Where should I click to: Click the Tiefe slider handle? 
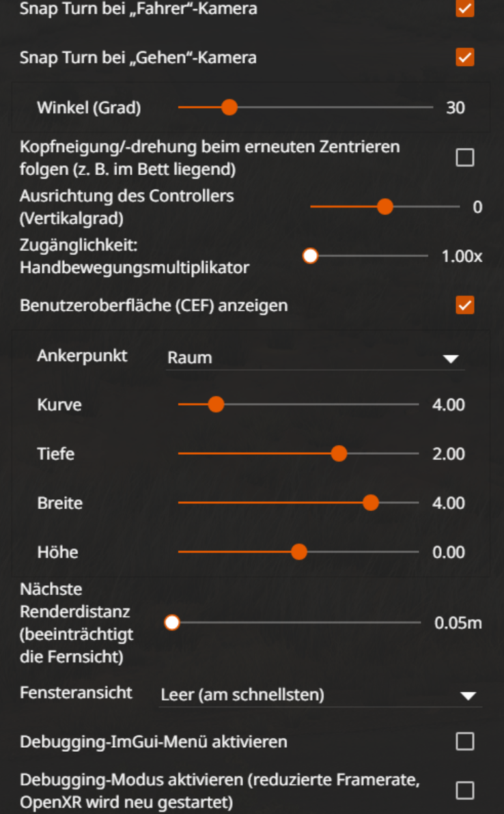tap(339, 454)
